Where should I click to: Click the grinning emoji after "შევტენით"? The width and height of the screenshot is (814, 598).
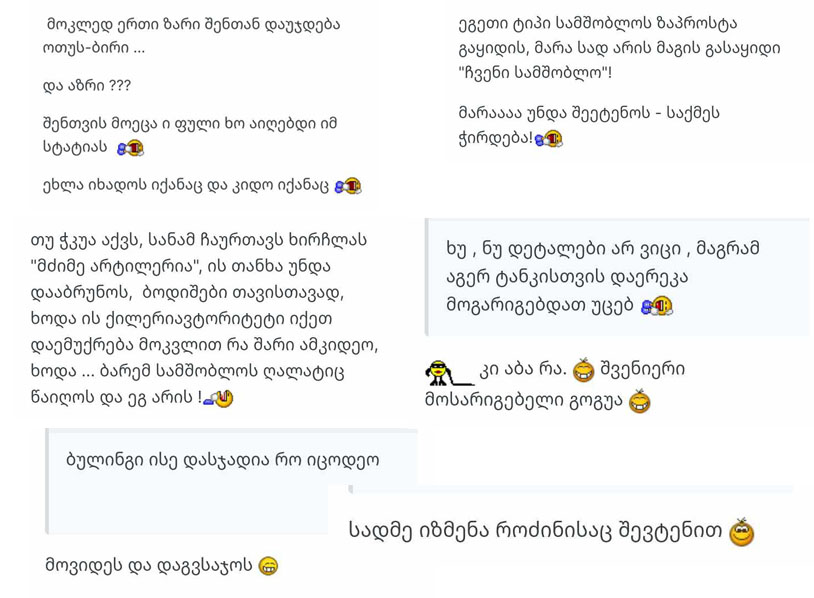click(741, 532)
